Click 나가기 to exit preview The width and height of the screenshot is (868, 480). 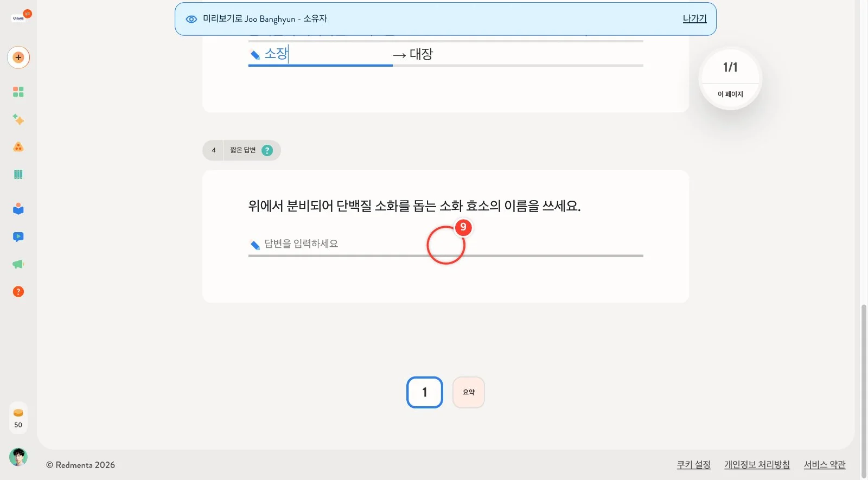pyautogui.click(x=694, y=18)
